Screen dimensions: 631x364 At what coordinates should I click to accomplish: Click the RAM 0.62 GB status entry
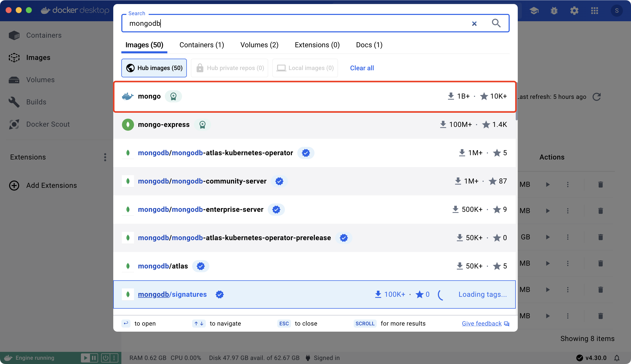[x=148, y=358]
